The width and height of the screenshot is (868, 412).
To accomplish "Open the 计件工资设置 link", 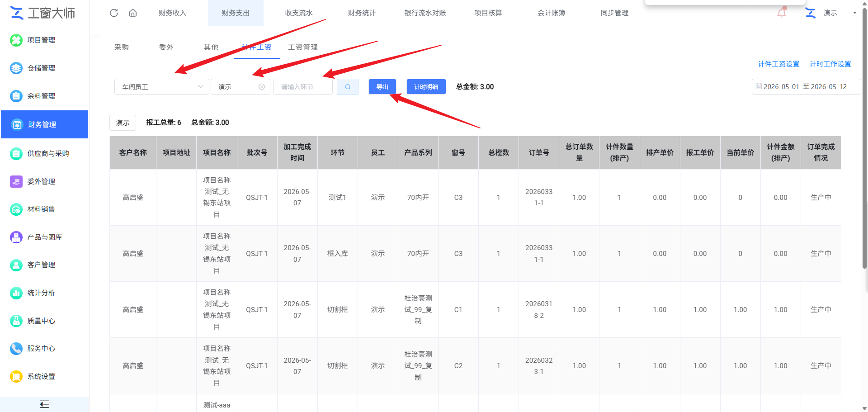I will pyautogui.click(x=778, y=64).
